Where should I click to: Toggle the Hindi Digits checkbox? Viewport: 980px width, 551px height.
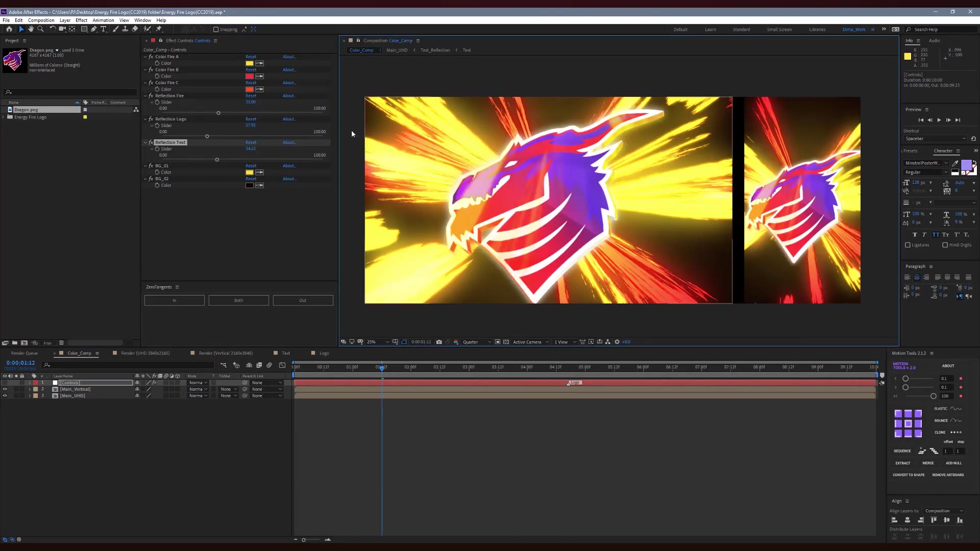945,245
